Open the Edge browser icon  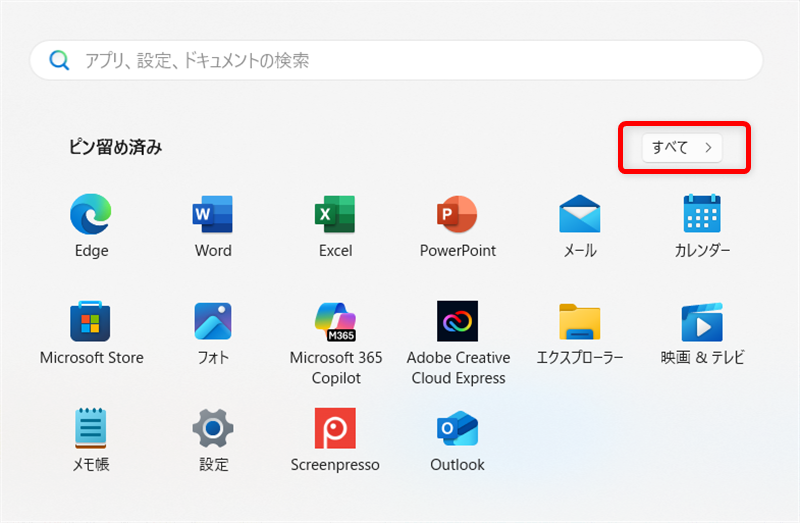[91, 214]
